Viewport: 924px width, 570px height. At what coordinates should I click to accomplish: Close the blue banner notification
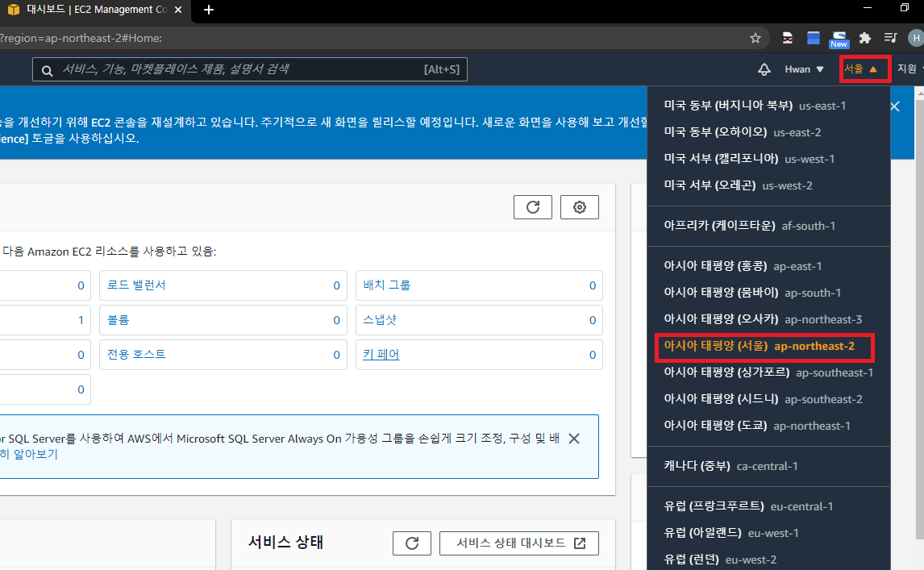[894, 106]
